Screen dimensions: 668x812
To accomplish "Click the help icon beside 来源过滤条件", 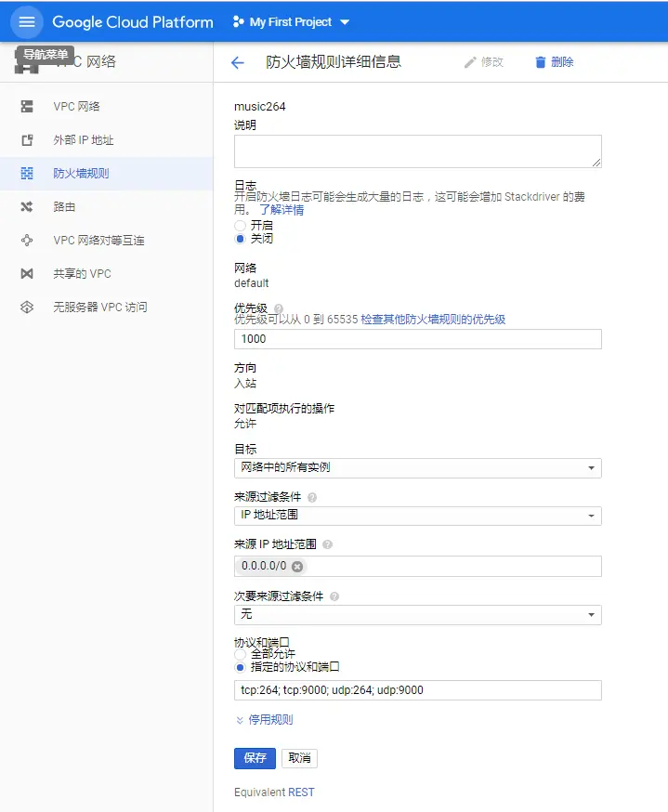I will tap(312, 498).
